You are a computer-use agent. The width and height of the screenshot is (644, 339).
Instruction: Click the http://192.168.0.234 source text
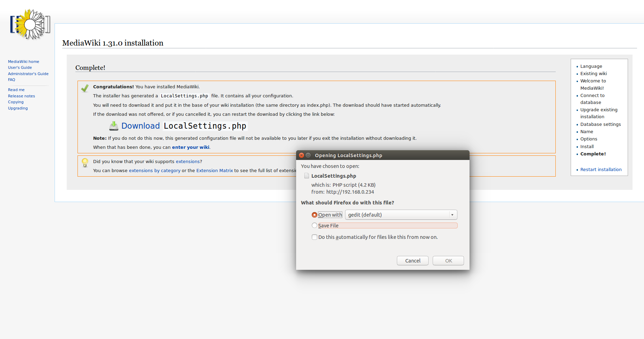350,192
